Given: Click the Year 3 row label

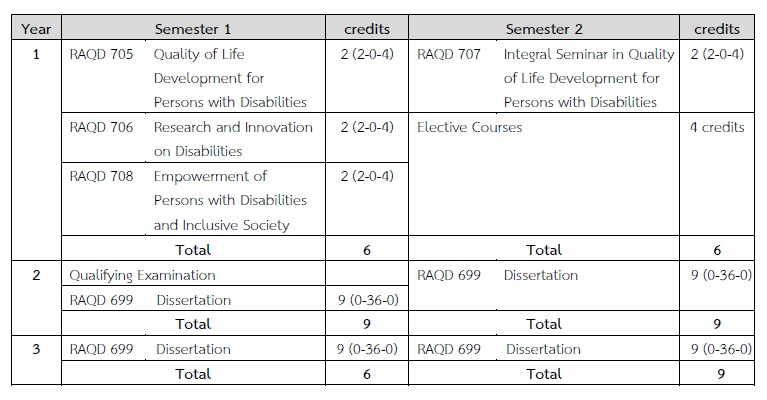Looking at the screenshot, I should 36,349.
